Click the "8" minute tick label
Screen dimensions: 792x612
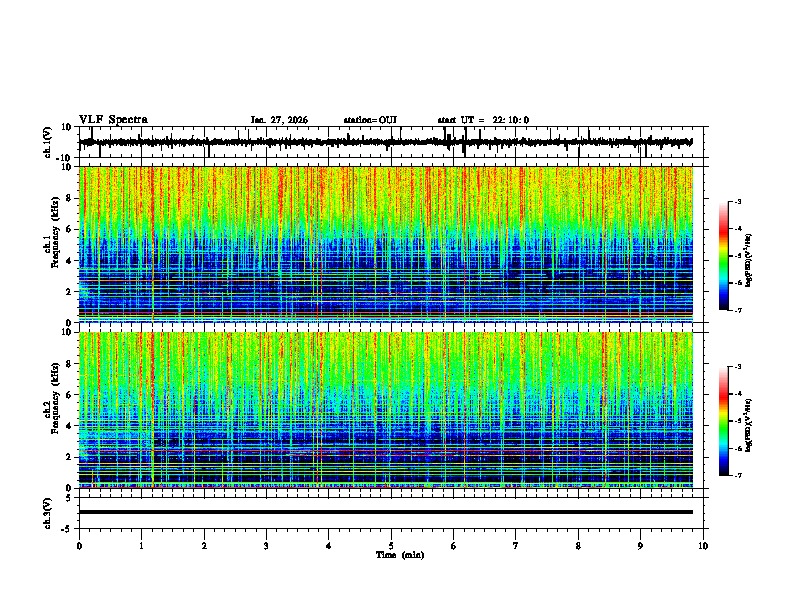point(578,546)
